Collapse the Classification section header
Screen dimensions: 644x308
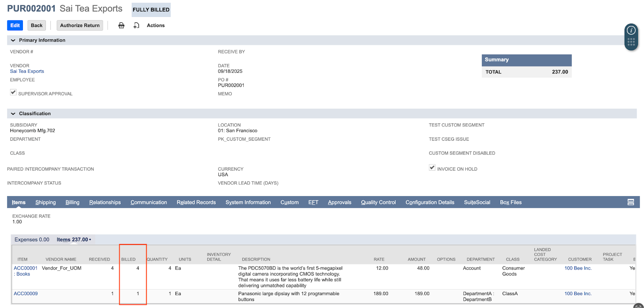click(35, 114)
